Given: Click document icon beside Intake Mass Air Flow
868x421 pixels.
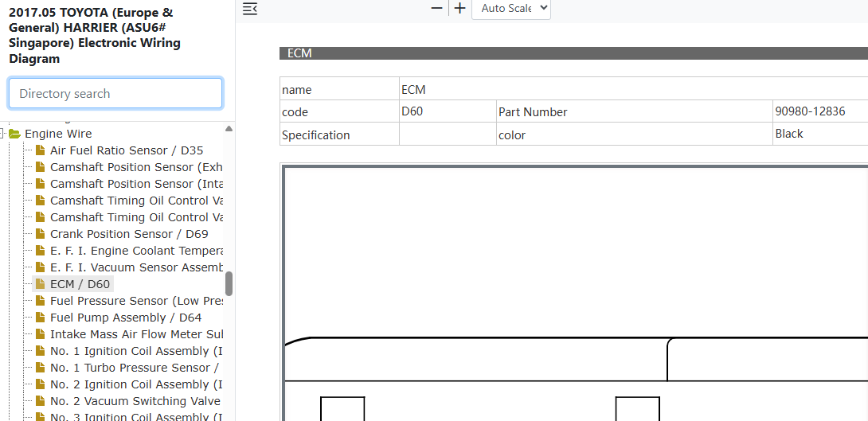Looking at the screenshot, I should click(40, 333).
